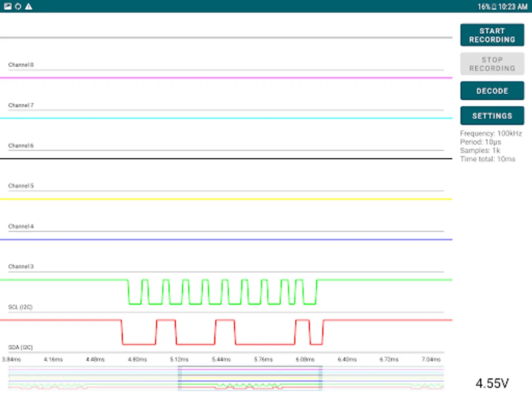
Task: Tap the sync circle icon in status bar
Action: (x=18, y=7)
